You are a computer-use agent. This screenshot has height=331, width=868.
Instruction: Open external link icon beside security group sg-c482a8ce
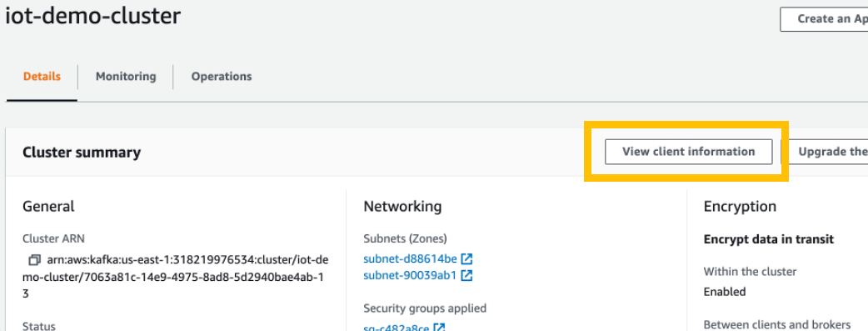439,328
